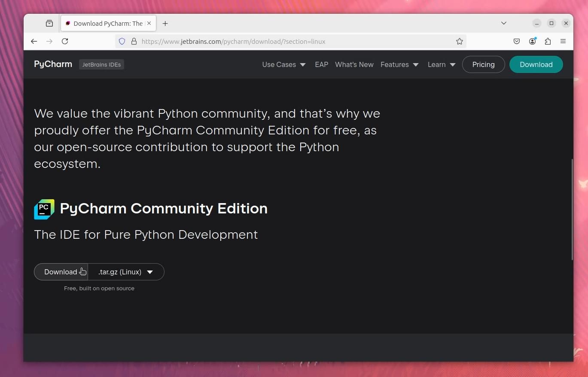Open the What's New page
The height and width of the screenshot is (377, 588).
[354, 64]
